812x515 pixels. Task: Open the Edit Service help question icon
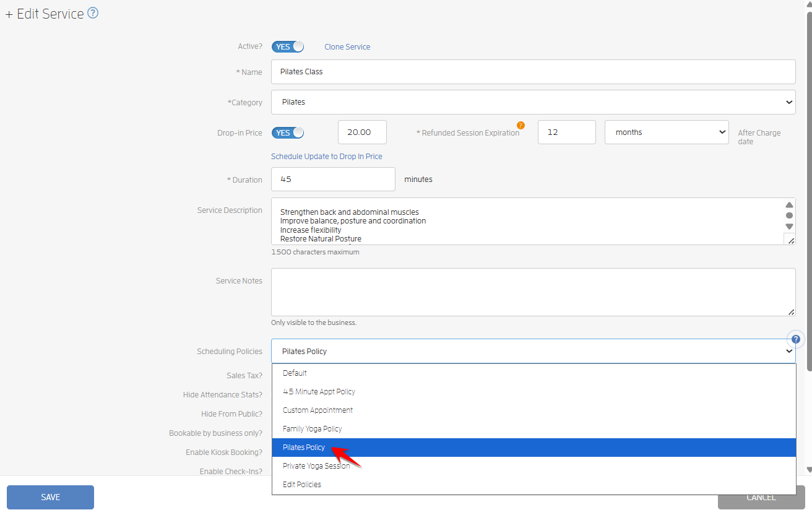click(x=93, y=13)
